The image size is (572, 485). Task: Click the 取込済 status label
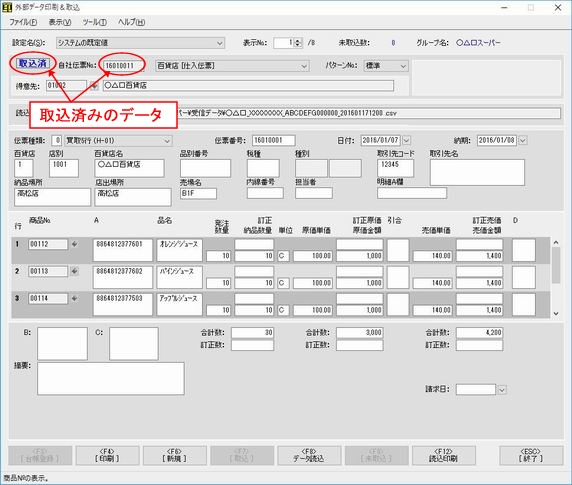point(33,63)
